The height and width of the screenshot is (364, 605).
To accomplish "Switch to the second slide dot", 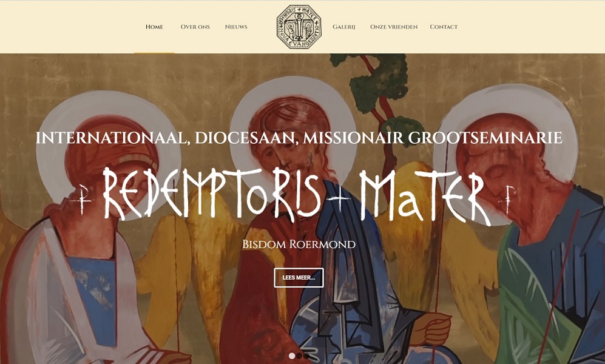I will coord(299,356).
